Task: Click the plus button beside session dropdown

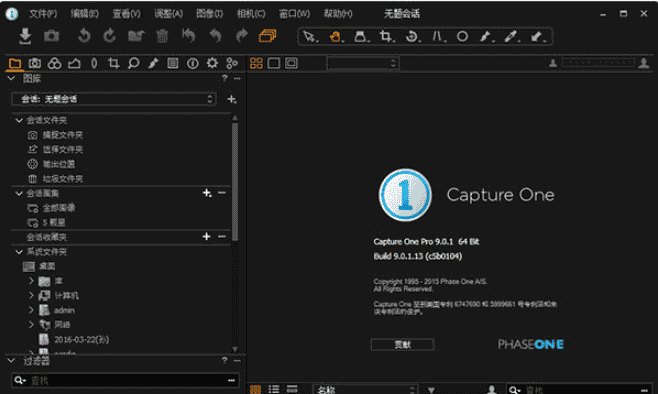Action: coord(231,99)
